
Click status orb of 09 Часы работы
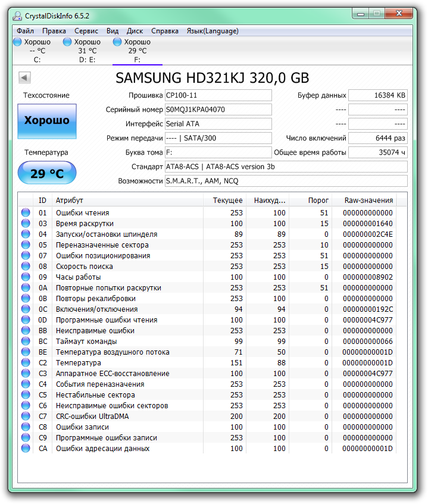26,277
